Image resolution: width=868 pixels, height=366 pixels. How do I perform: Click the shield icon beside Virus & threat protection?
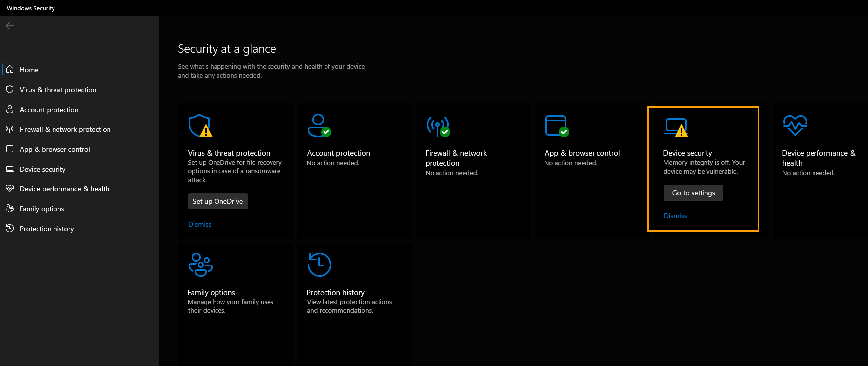10,89
